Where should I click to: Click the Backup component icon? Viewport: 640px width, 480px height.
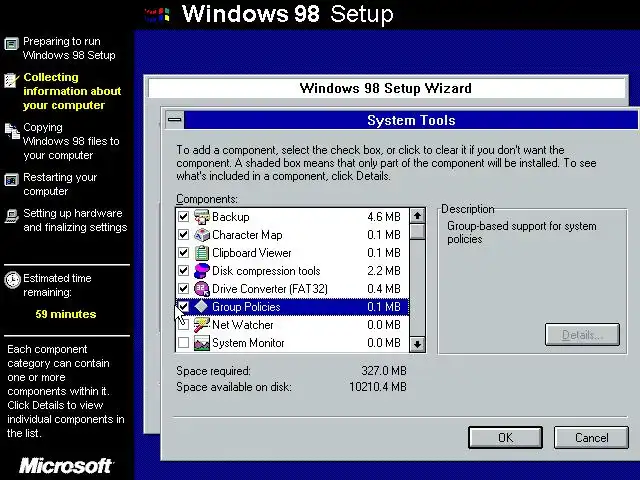pyautogui.click(x=202, y=217)
